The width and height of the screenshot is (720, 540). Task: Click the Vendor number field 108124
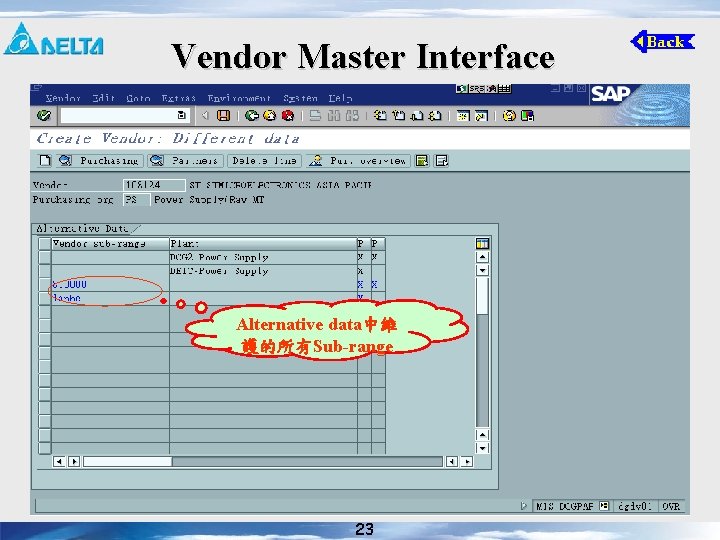[x=154, y=185]
